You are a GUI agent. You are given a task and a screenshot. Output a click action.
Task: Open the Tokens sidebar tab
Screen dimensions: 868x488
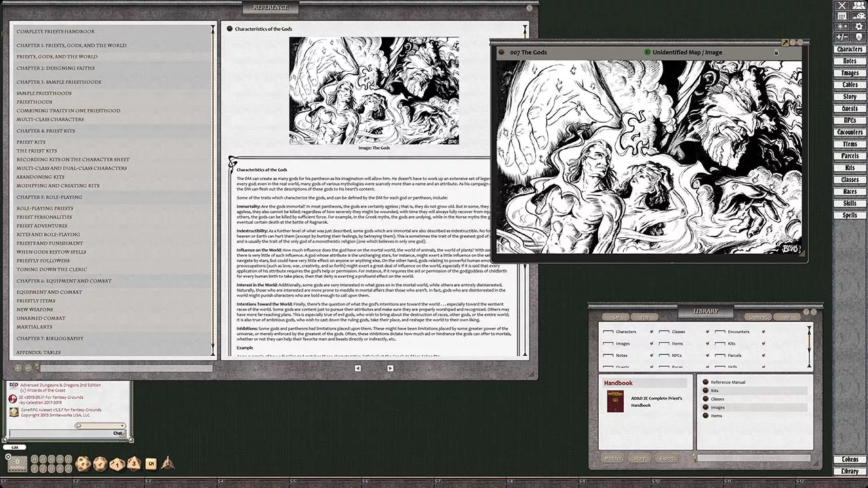(850, 460)
